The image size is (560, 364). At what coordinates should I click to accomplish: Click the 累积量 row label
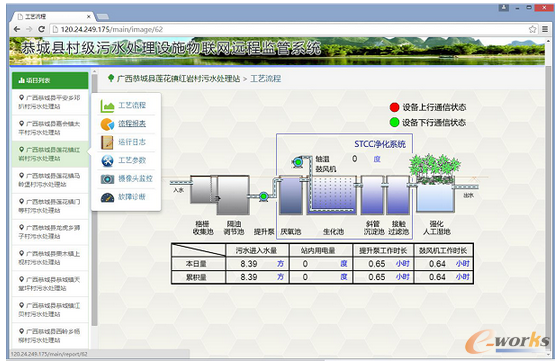point(196,277)
